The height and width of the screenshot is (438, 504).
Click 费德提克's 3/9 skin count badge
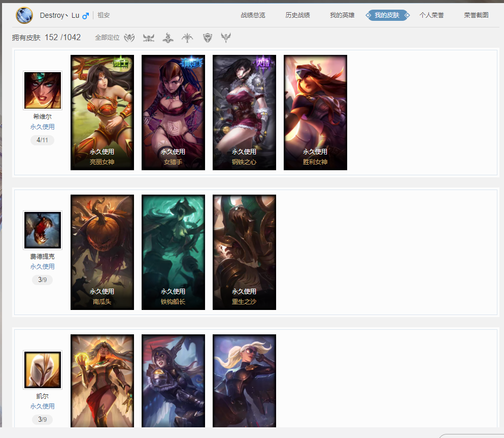pos(43,279)
